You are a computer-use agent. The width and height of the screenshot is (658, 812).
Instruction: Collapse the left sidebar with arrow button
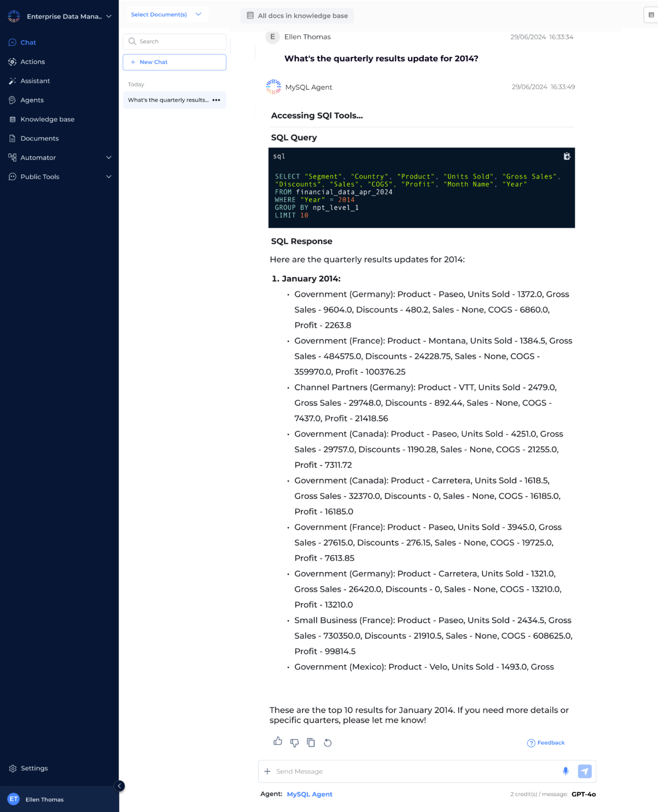[120, 786]
